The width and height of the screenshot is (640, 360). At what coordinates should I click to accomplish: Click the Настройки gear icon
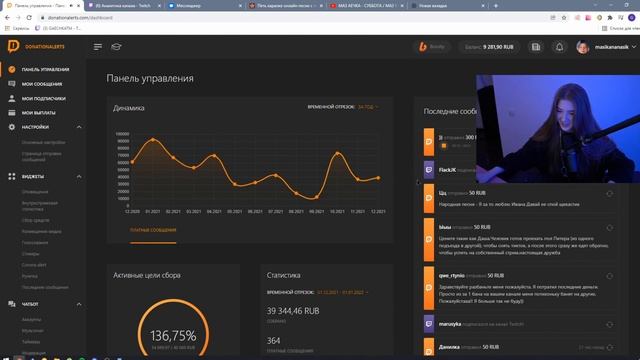tap(12, 127)
